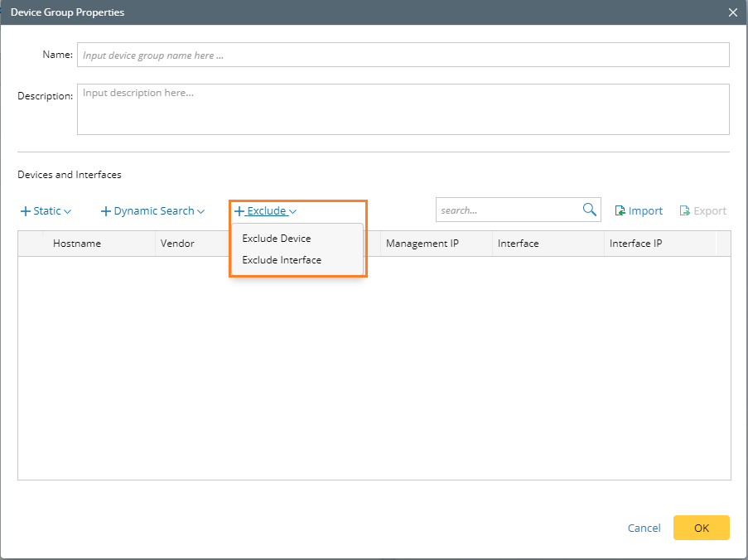The height and width of the screenshot is (560, 748).
Task: Click the plus icon beside Exclude
Action: tap(239, 211)
